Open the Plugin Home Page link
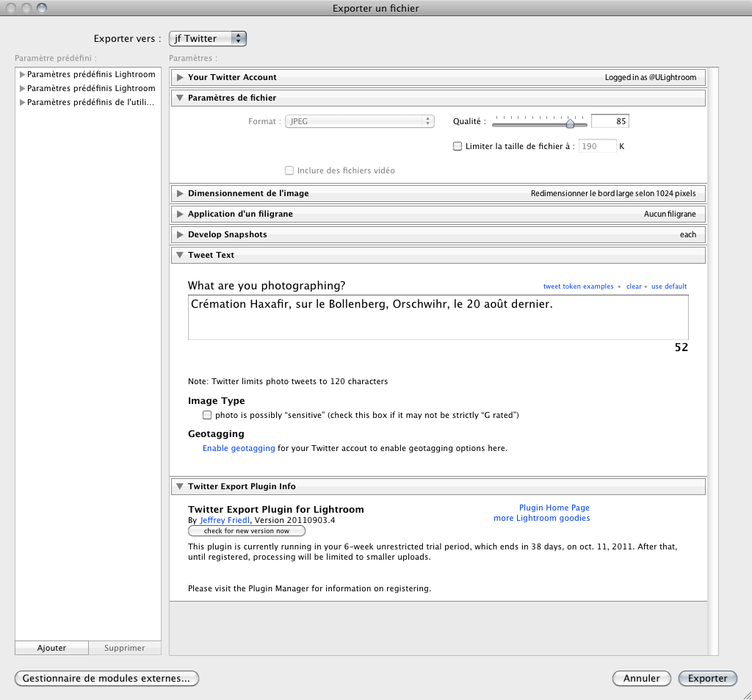Screen dimensions: 752x700 (x=554, y=508)
